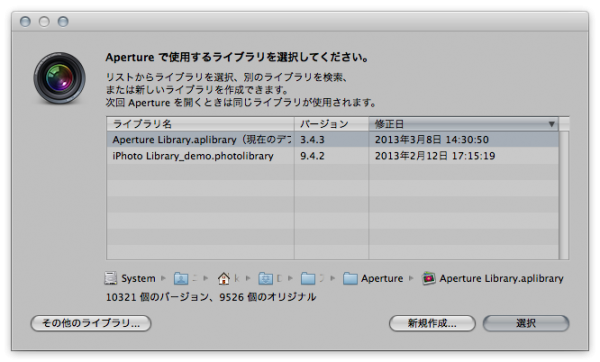Click the 新規作成... button
600x362 pixels.
(432, 323)
